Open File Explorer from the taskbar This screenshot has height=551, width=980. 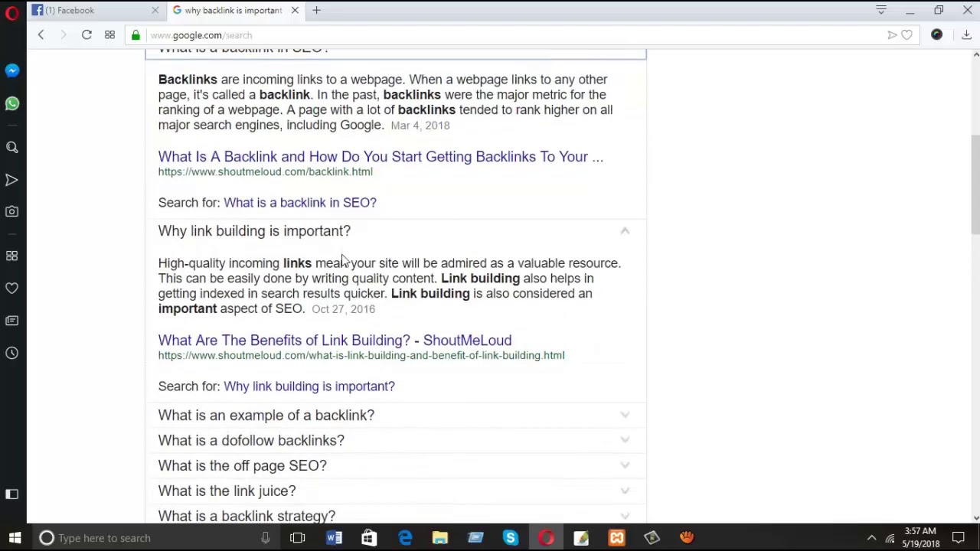[440, 538]
